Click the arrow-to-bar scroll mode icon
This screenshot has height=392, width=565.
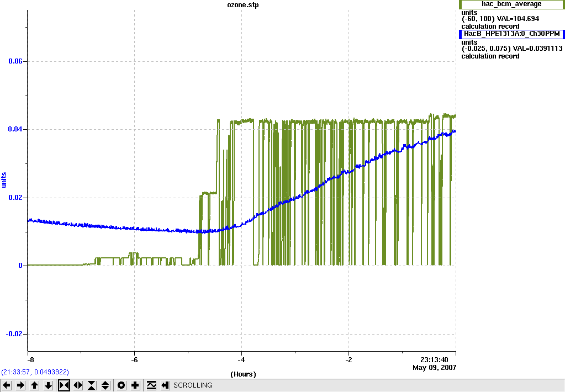click(x=165, y=385)
